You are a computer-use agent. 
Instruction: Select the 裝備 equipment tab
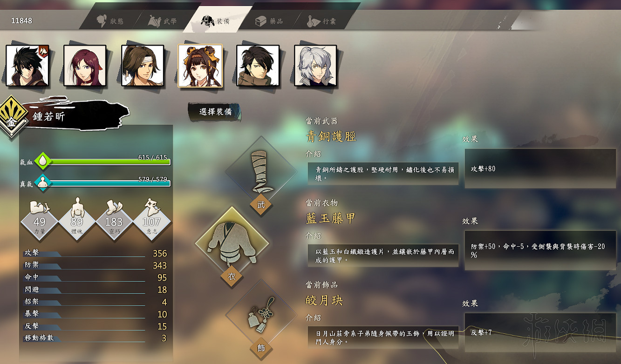215,21
